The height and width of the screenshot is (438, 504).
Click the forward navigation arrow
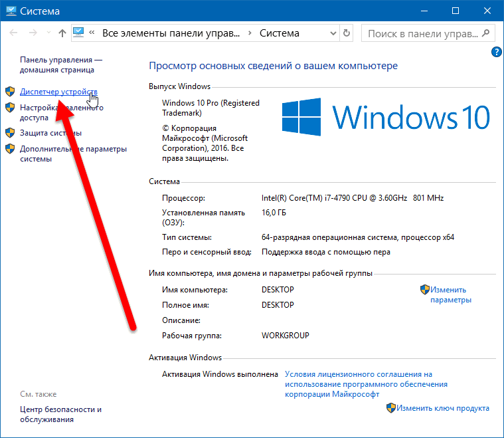point(33,33)
